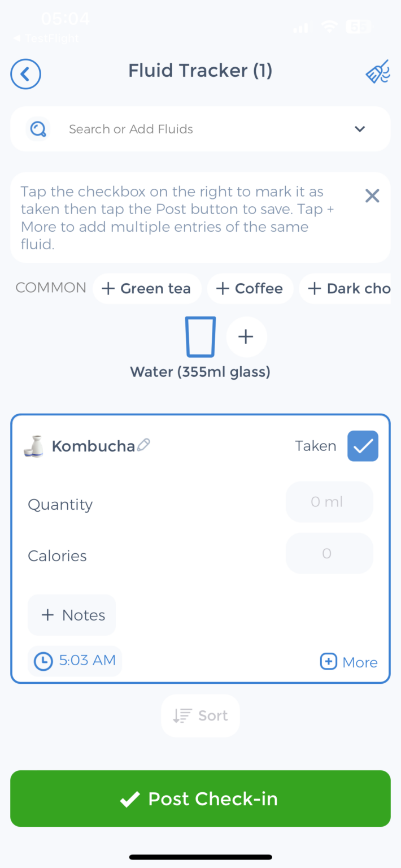Tap the back arrow icon

25,74
